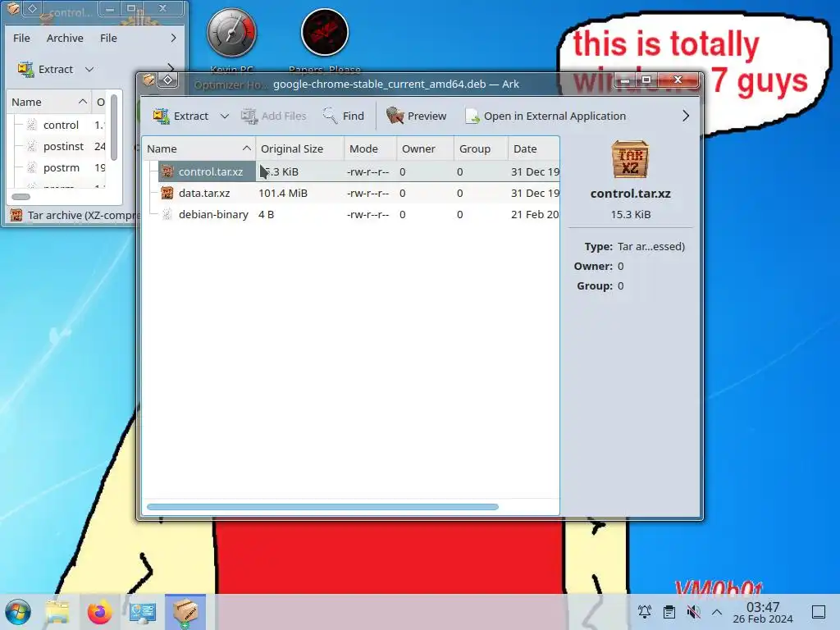
Task: Sort by the Name column header in google-chrome deb window
Action: 199,148
